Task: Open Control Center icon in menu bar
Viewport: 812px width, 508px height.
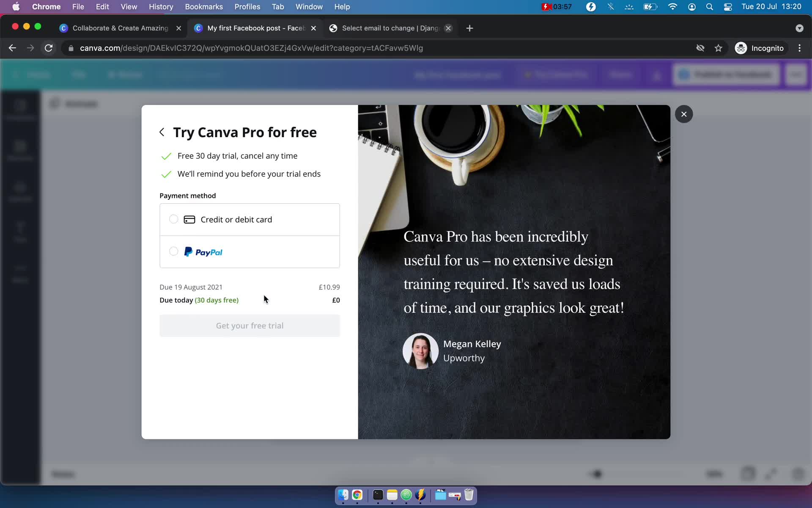Action: coord(728,7)
